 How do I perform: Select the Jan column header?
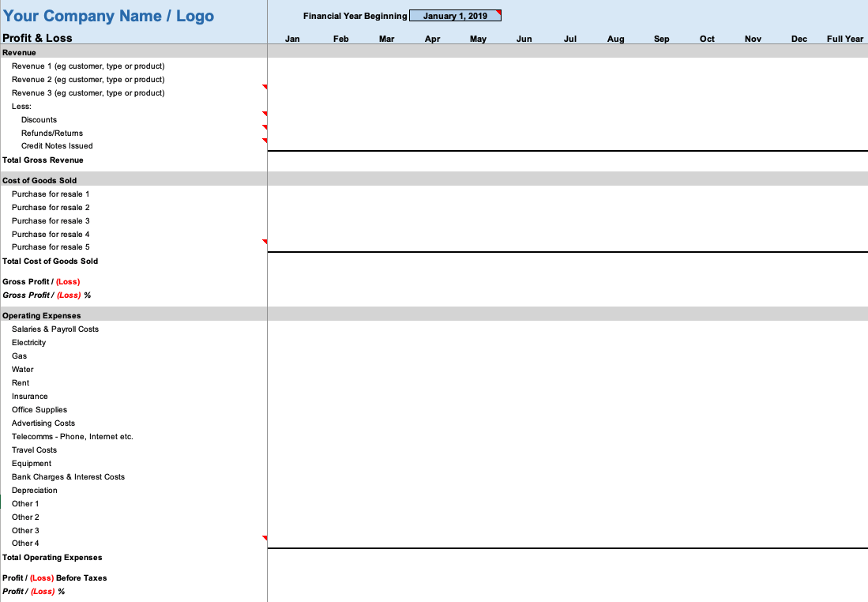pos(292,39)
